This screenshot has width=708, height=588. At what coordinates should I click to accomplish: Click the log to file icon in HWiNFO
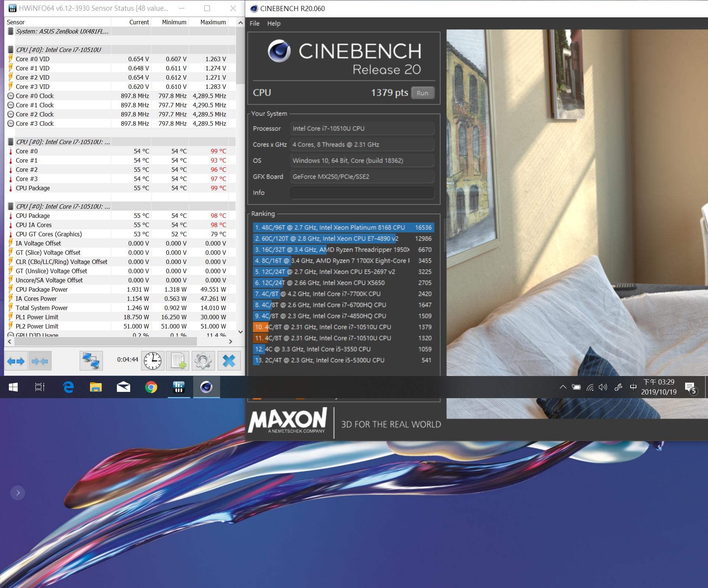click(178, 361)
